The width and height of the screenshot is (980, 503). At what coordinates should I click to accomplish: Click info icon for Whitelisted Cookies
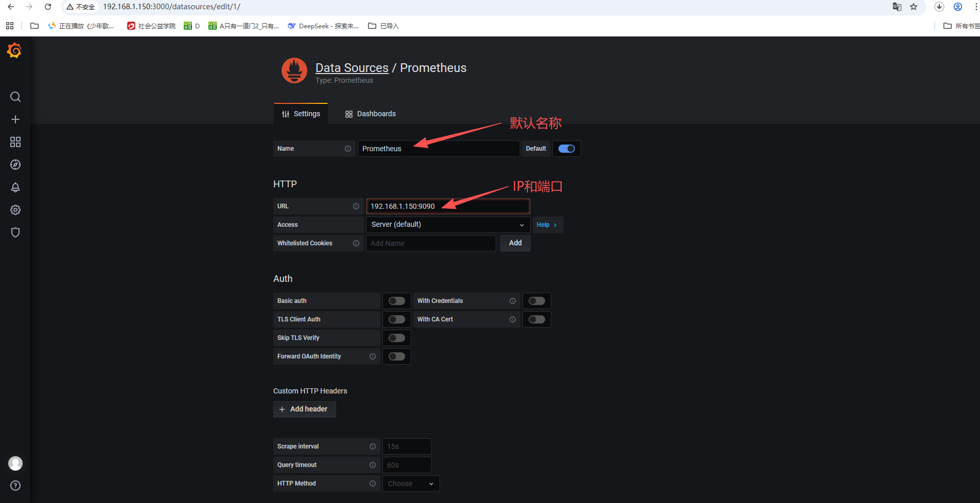click(356, 243)
